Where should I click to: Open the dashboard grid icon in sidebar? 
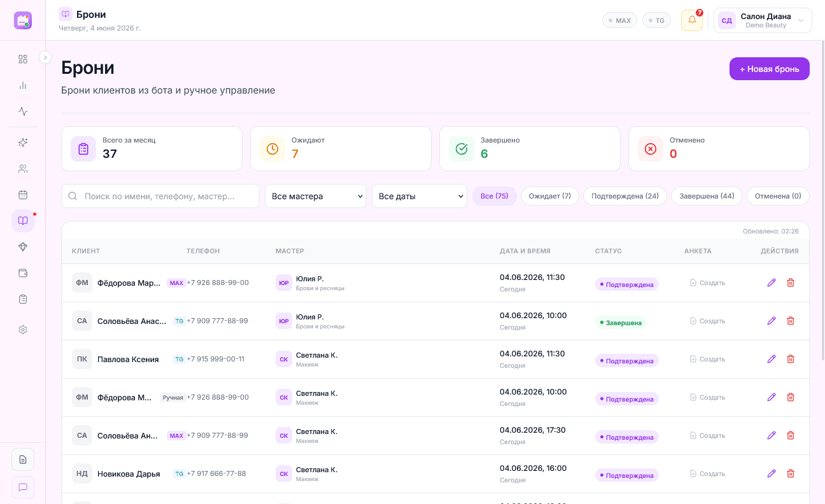[23, 59]
